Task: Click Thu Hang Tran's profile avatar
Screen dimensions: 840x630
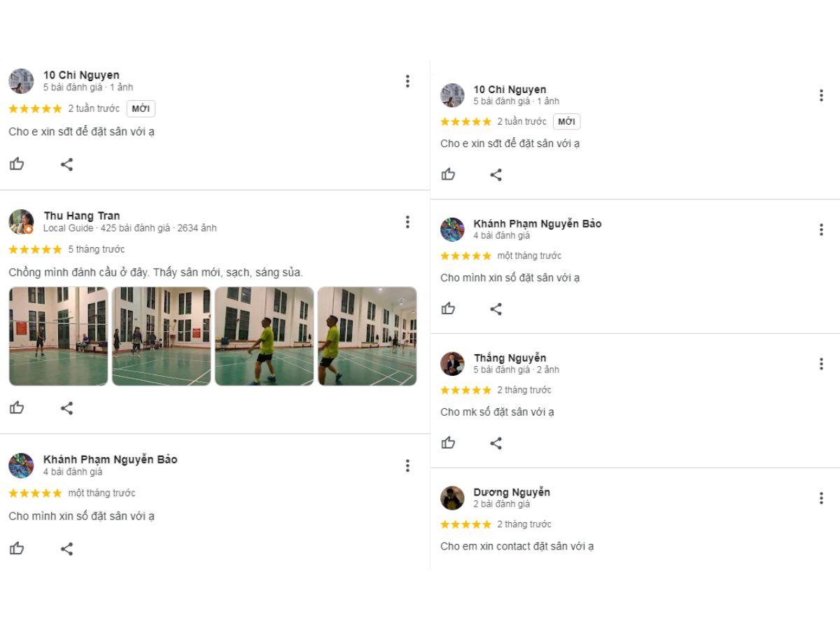Action: (21, 222)
